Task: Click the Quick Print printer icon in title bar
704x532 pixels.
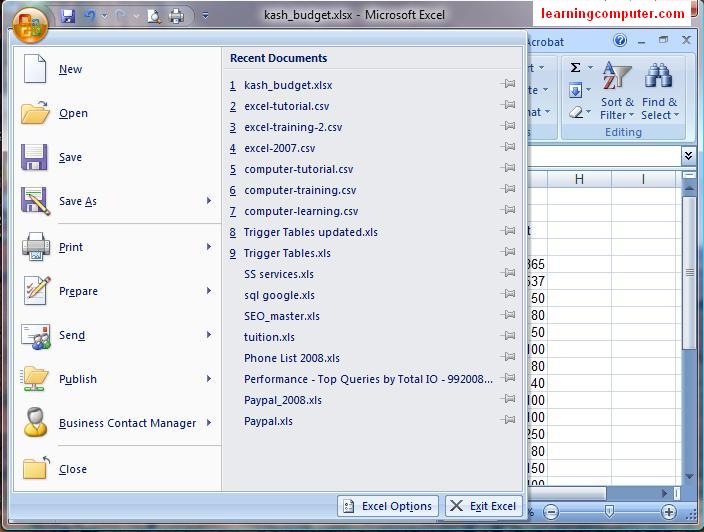Action: coord(176,17)
